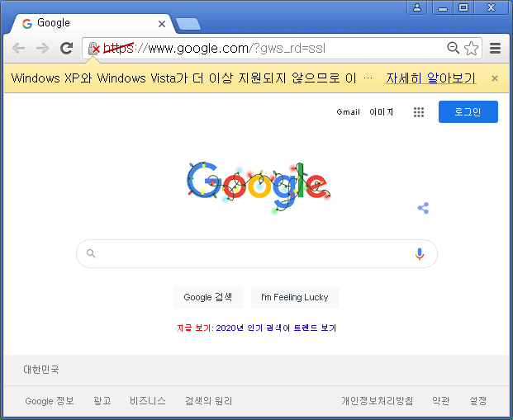The width and height of the screenshot is (513, 420).
Task: Reload the page with refresh icon
Action: 67,48
